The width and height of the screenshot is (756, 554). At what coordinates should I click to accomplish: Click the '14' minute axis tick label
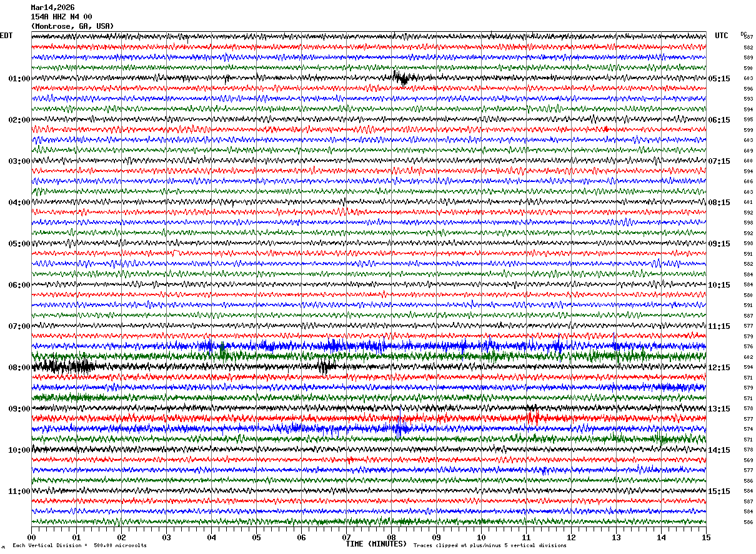(x=661, y=537)
